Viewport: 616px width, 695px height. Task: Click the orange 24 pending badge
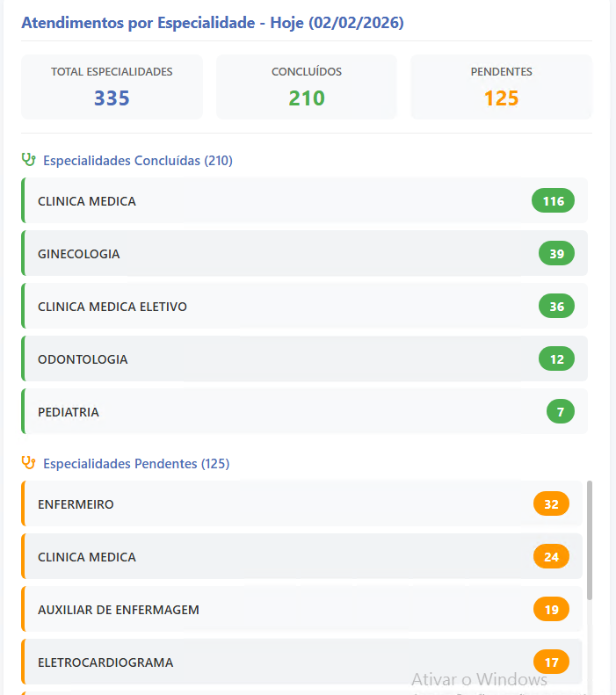pos(551,557)
